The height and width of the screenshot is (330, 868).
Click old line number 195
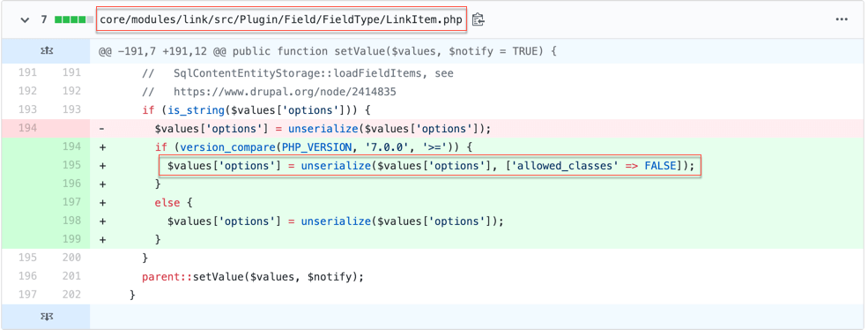click(x=26, y=258)
